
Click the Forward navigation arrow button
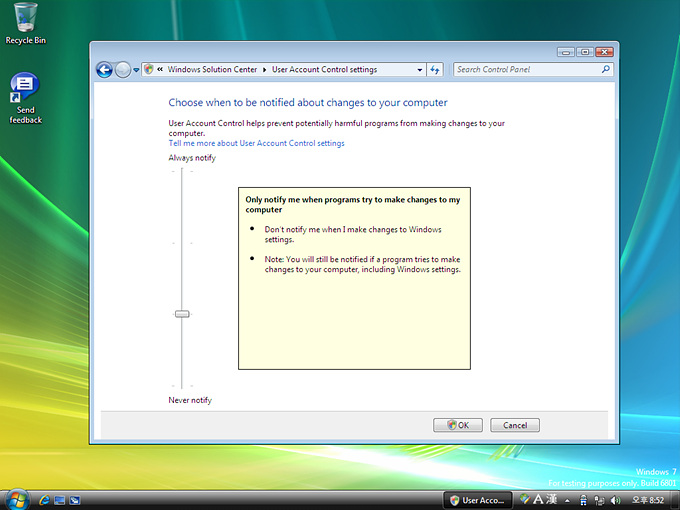123,69
